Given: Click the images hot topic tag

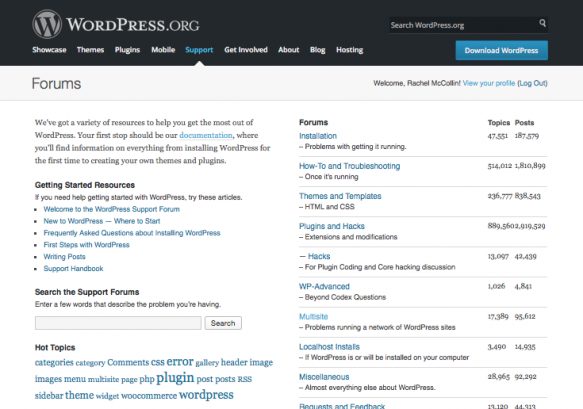Looking at the screenshot, I should coord(48,379).
